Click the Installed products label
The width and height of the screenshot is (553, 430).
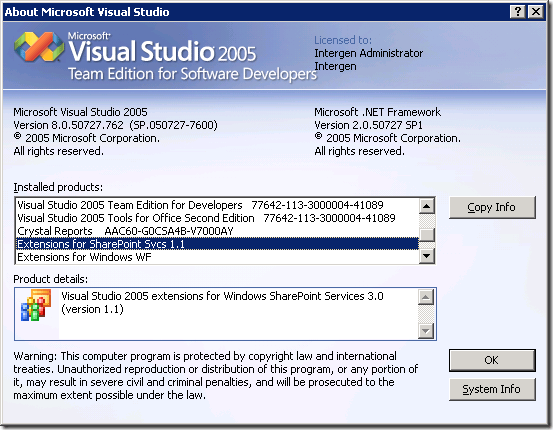point(58,187)
